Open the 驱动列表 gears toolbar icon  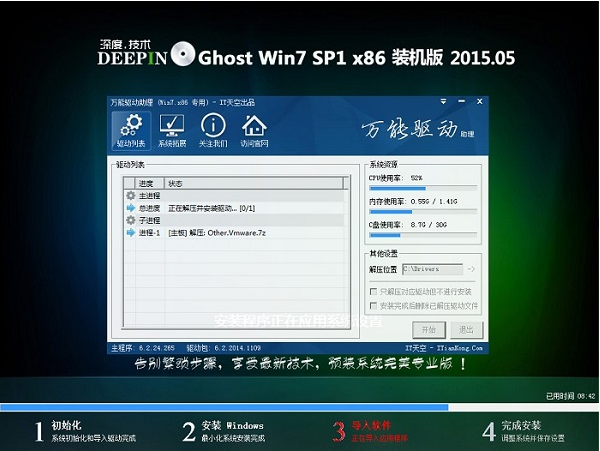(131, 130)
